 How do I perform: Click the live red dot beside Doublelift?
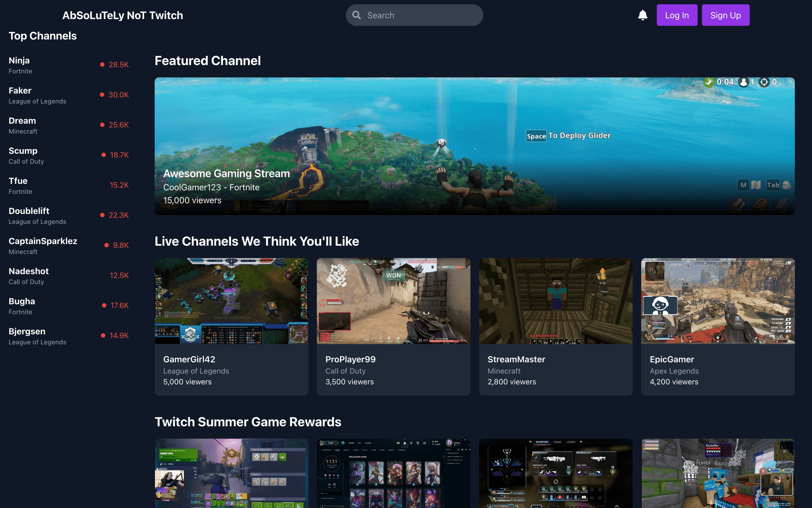pyautogui.click(x=102, y=215)
